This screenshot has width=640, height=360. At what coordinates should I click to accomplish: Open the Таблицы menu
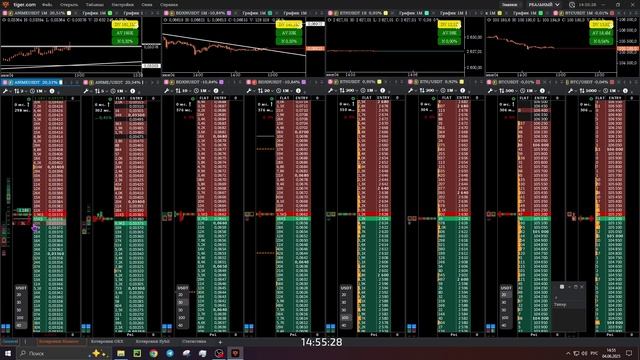(x=95, y=4)
